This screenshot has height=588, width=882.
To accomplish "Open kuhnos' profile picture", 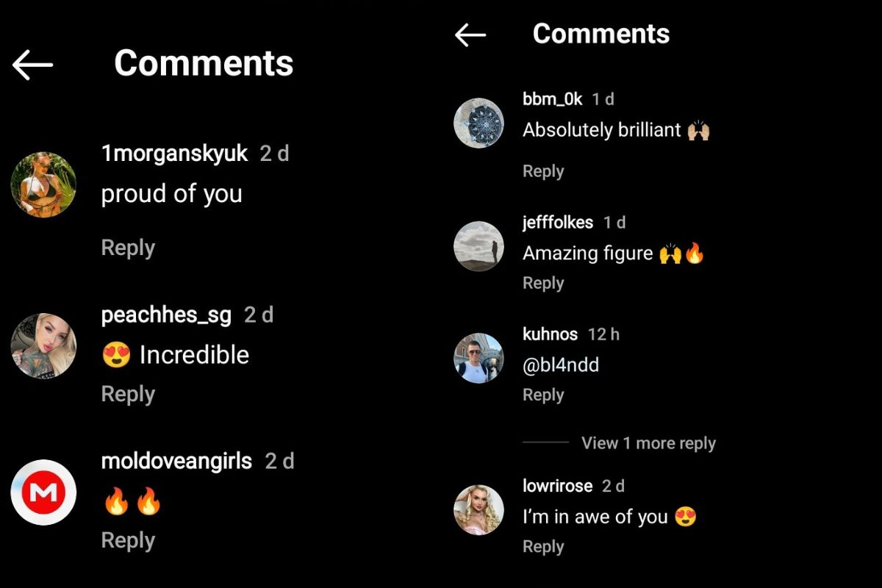I will (478, 358).
